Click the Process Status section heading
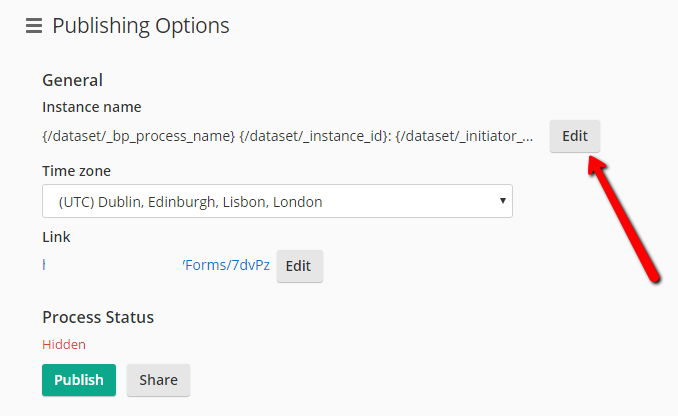This screenshot has height=416, width=678. tap(98, 317)
